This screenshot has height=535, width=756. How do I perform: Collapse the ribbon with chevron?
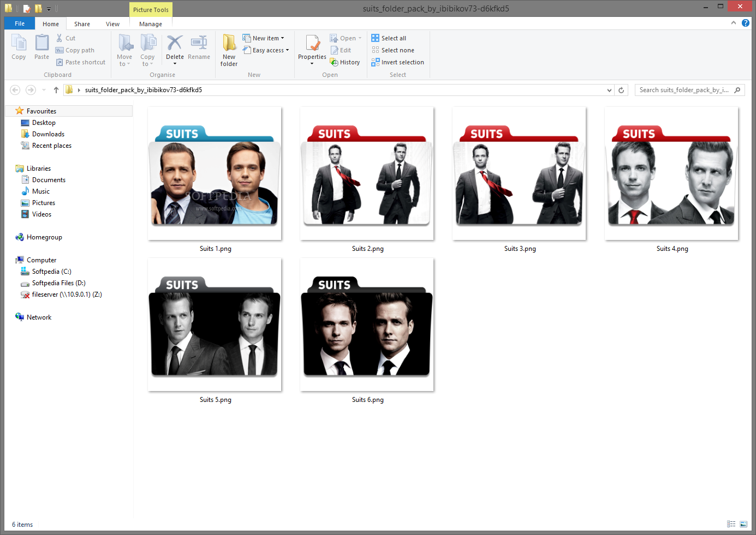pyautogui.click(x=733, y=23)
